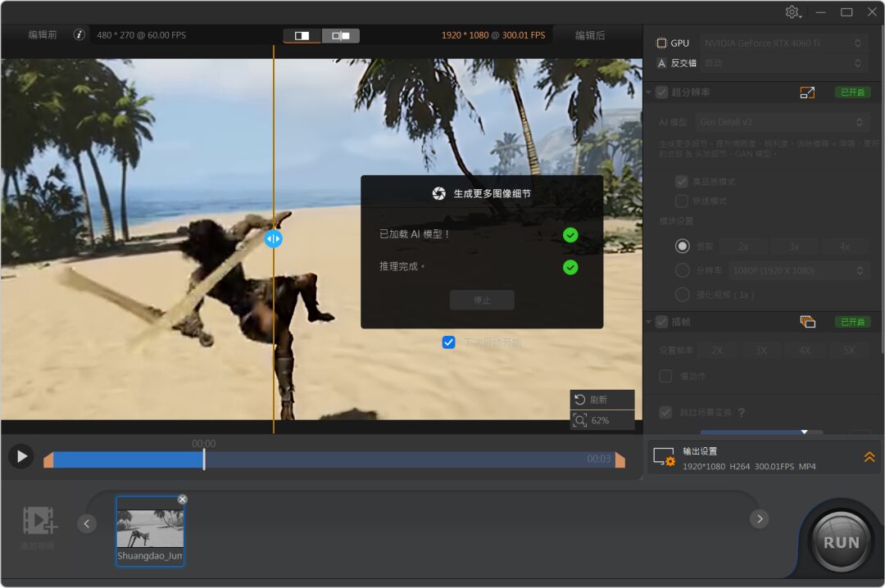The height and width of the screenshot is (588, 885).
Task: Enable the 慢动作 checkbox
Action: (665, 376)
